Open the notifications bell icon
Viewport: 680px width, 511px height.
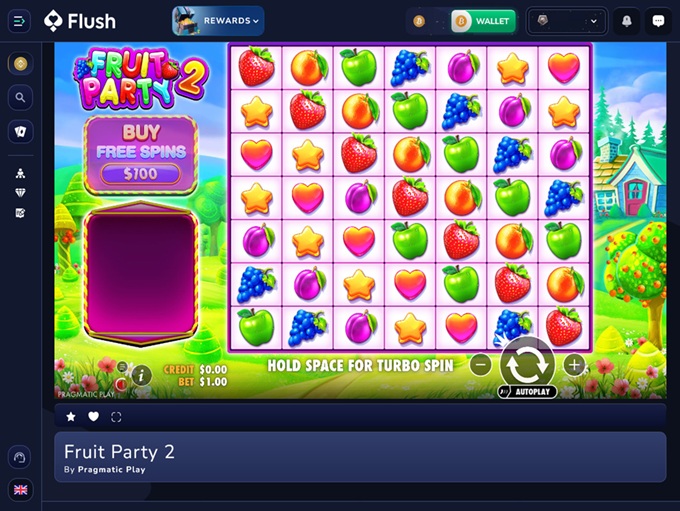pos(627,21)
